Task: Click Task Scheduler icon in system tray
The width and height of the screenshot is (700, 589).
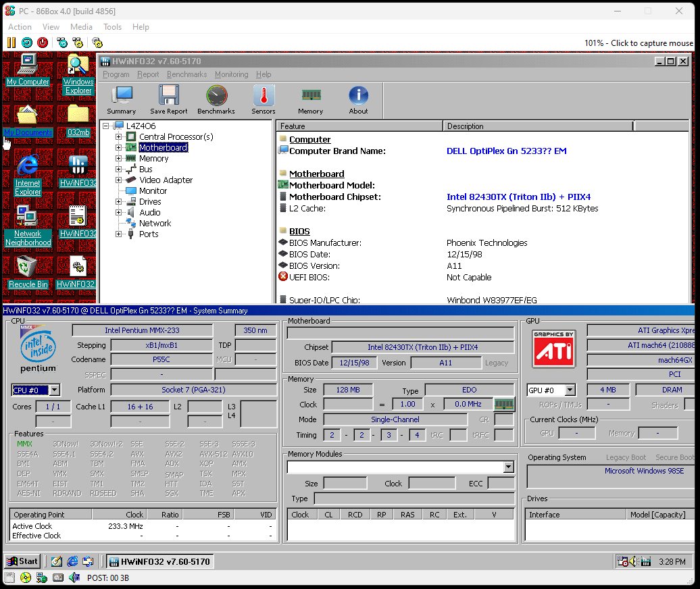Action: [622, 561]
